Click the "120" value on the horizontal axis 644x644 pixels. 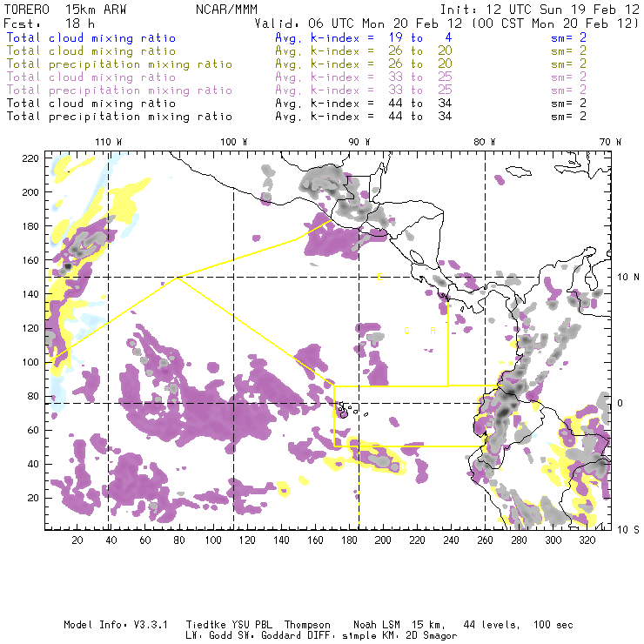247,540
